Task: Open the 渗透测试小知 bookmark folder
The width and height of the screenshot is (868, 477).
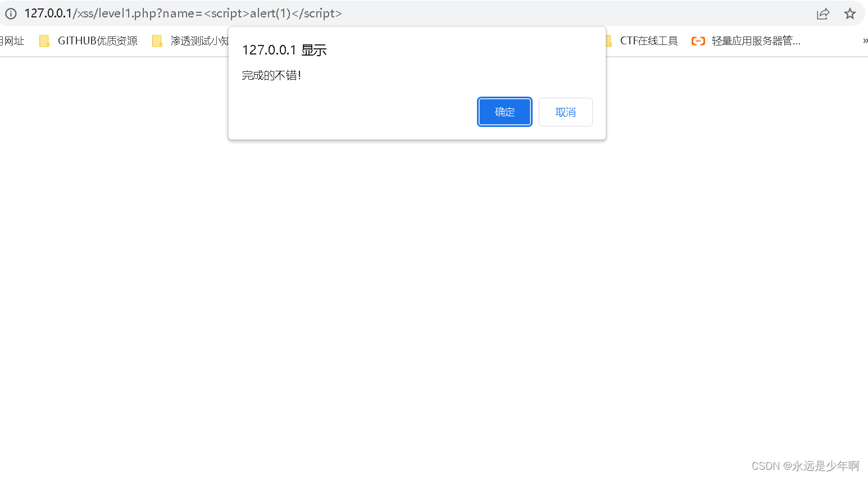Action: point(190,41)
